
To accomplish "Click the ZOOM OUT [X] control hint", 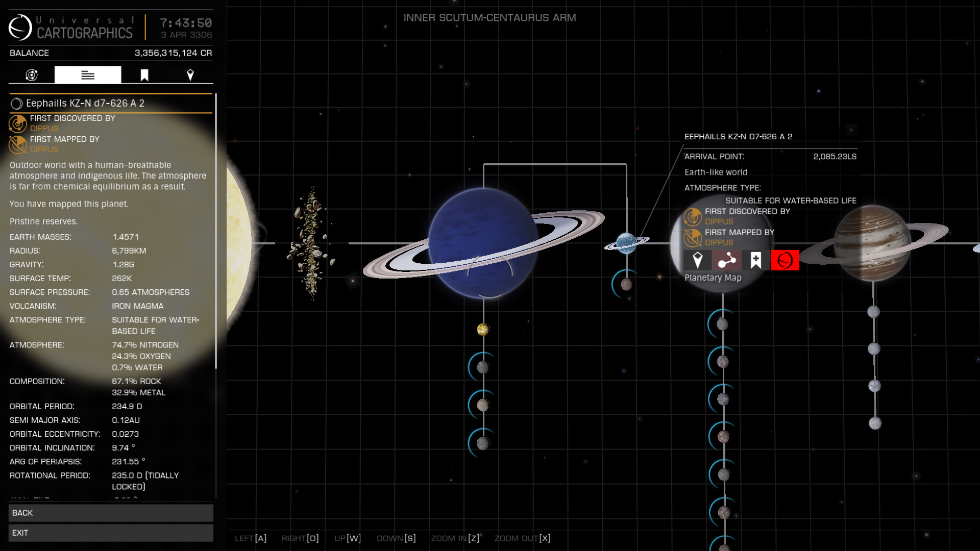I will click(523, 538).
